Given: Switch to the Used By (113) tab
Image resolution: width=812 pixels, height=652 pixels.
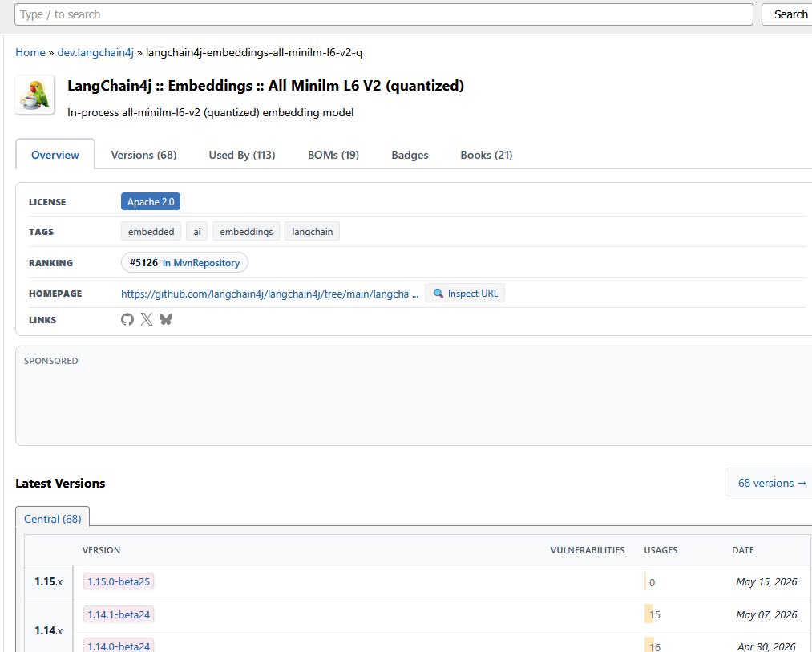Looking at the screenshot, I should [x=242, y=155].
